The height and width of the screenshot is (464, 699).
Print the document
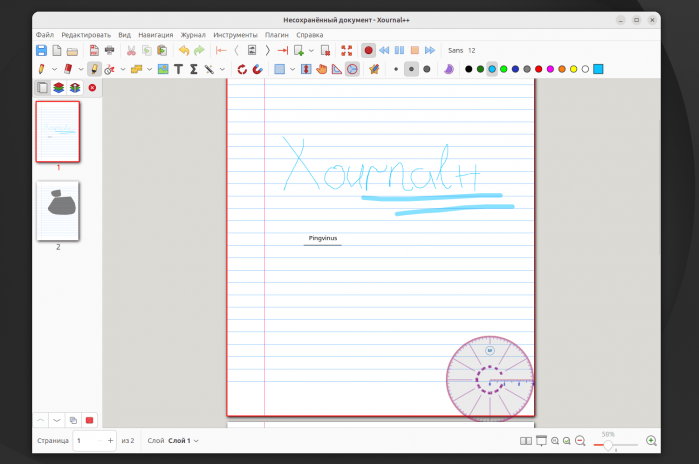109,50
